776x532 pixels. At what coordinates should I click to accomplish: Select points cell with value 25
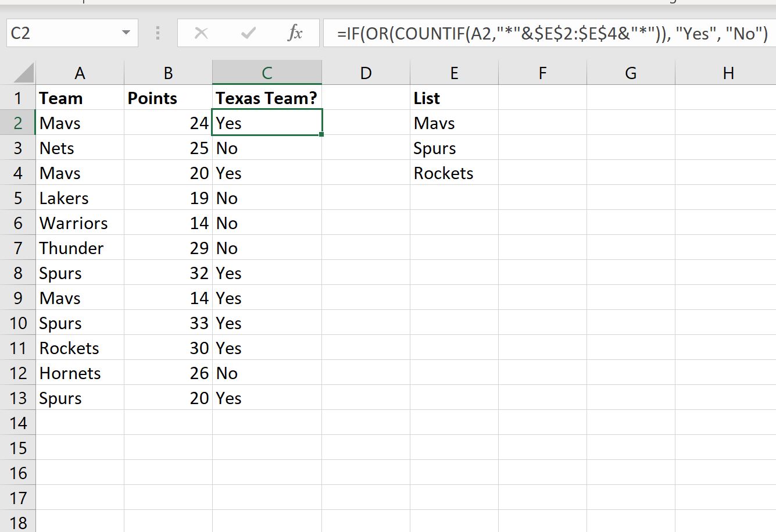click(x=168, y=148)
